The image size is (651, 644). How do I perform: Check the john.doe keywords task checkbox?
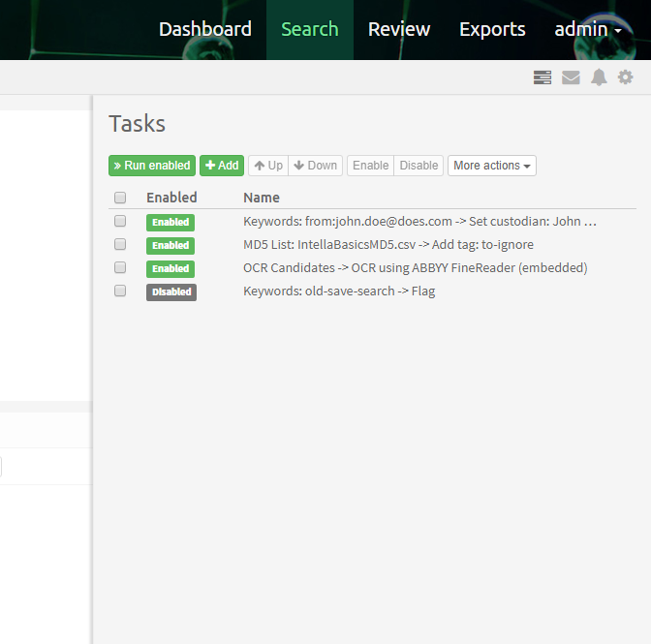coord(120,222)
